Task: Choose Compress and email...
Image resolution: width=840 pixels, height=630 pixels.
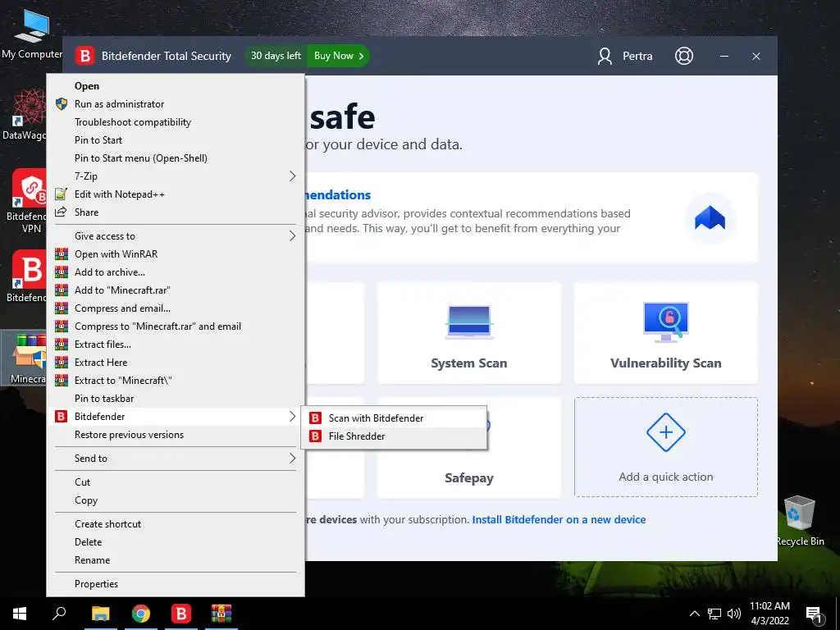Action: [176, 308]
